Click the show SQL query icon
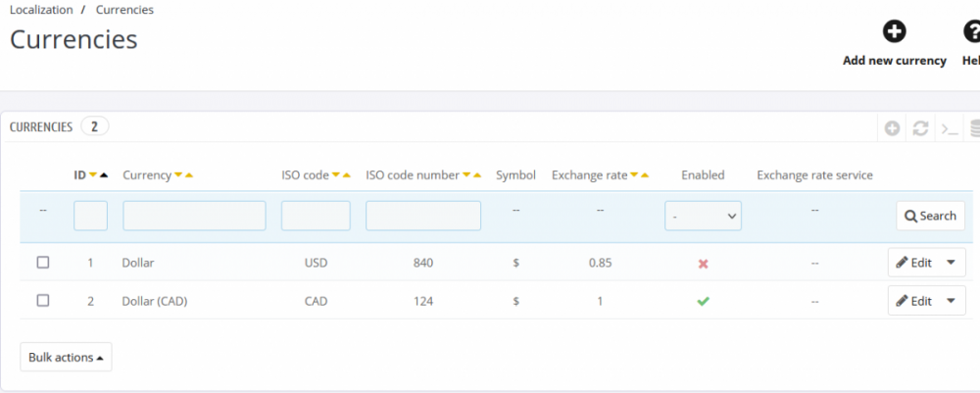 click(x=949, y=128)
